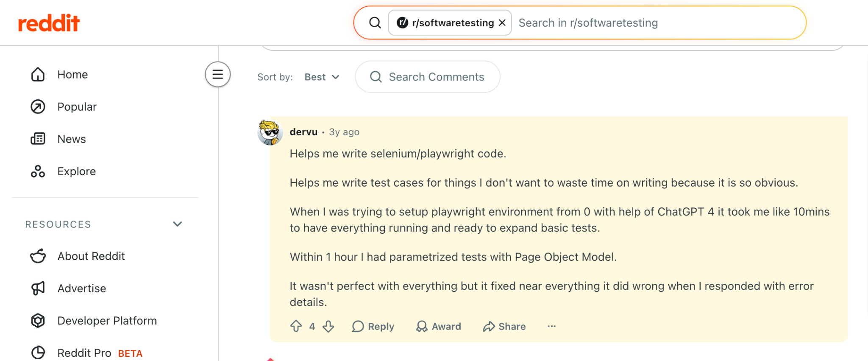The height and width of the screenshot is (361, 868).
Task: Downvote dervu's comment
Action: [328, 326]
